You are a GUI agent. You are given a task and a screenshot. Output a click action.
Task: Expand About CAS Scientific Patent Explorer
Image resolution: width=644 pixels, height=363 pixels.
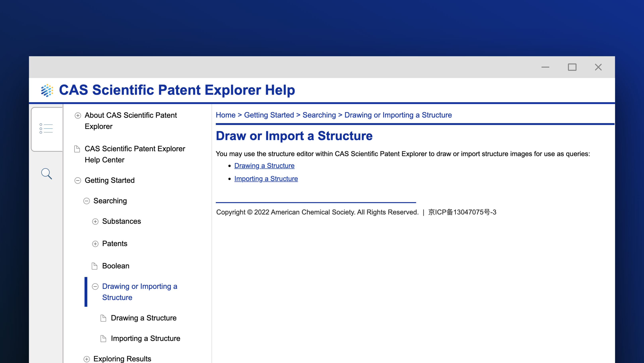tap(78, 115)
